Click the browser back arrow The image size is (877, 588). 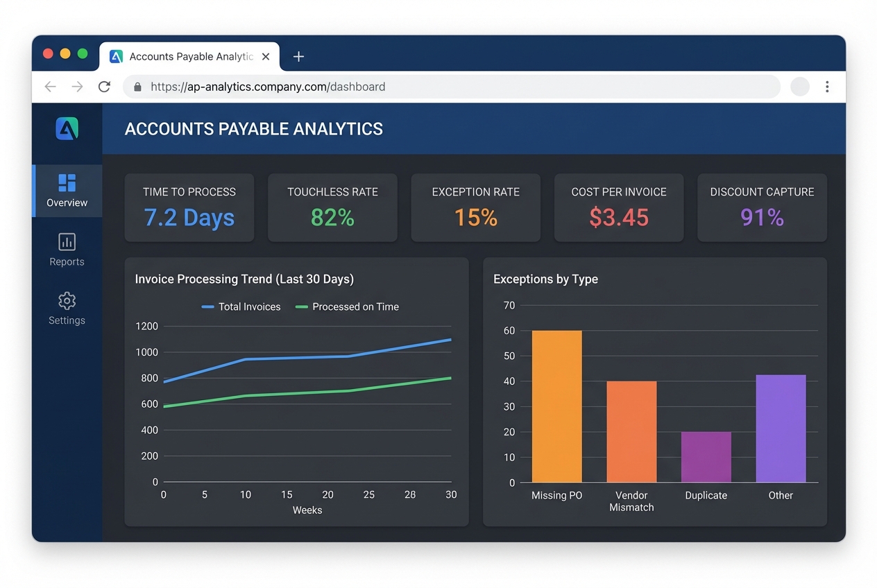(x=49, y=86)
